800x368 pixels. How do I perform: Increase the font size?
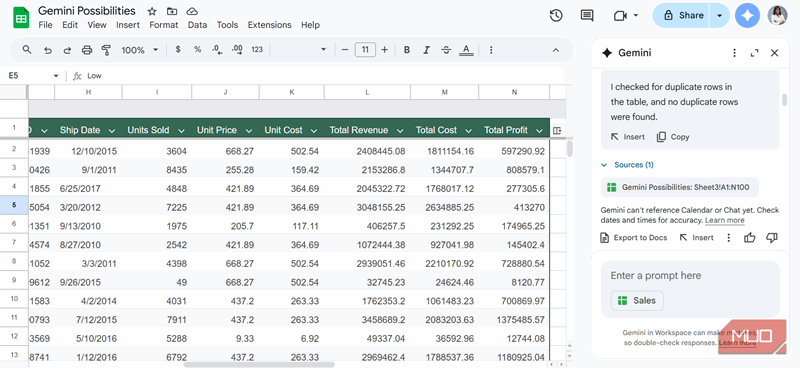pyautogui.click(x=385, y=50)
